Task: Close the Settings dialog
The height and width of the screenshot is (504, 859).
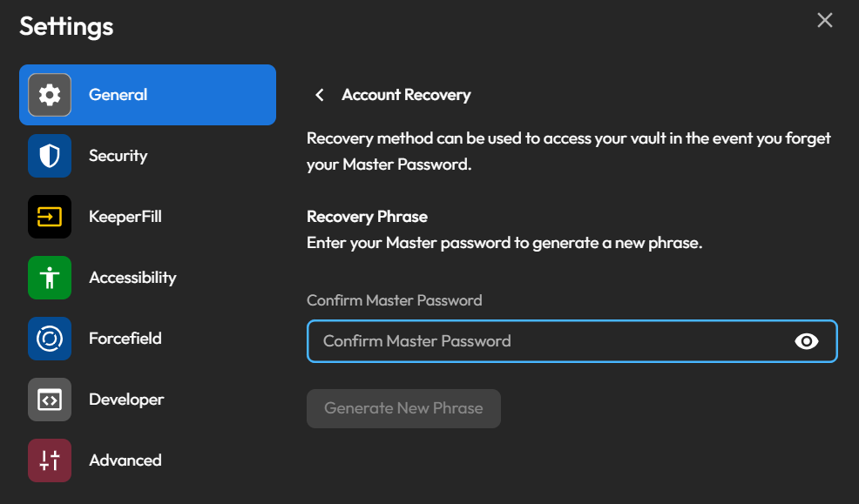Action: pos(824,20)
